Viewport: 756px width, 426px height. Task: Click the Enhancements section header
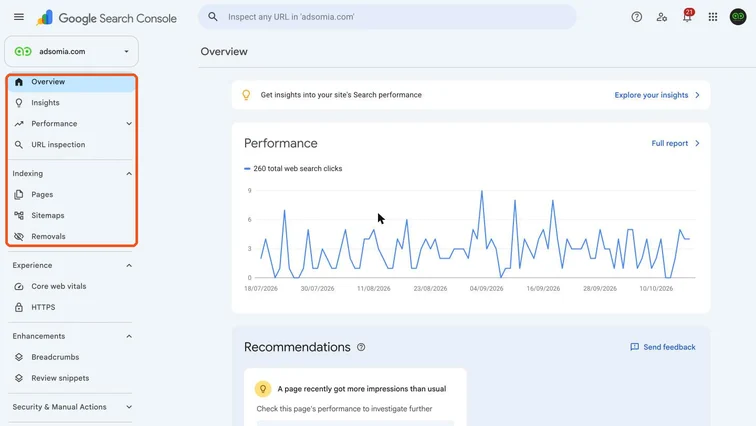click(71, 336)
